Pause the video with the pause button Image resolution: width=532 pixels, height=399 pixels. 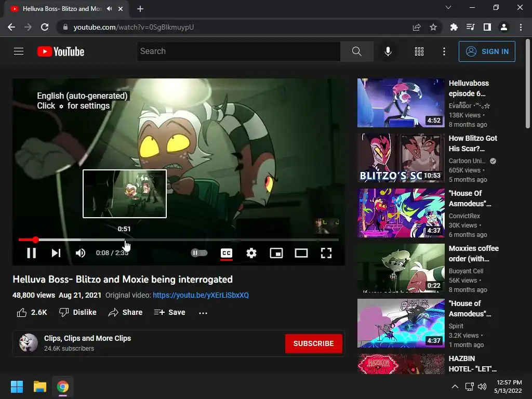tap(31, 253)
